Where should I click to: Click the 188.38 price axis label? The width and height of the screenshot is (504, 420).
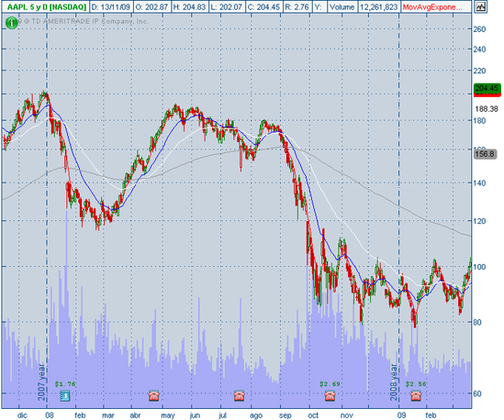point(487,109)
